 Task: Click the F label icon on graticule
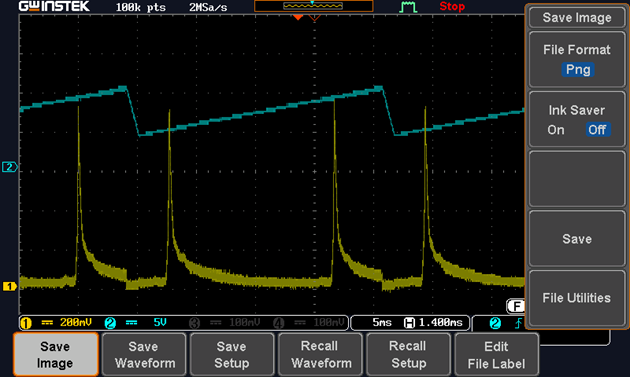coord(515,306)
